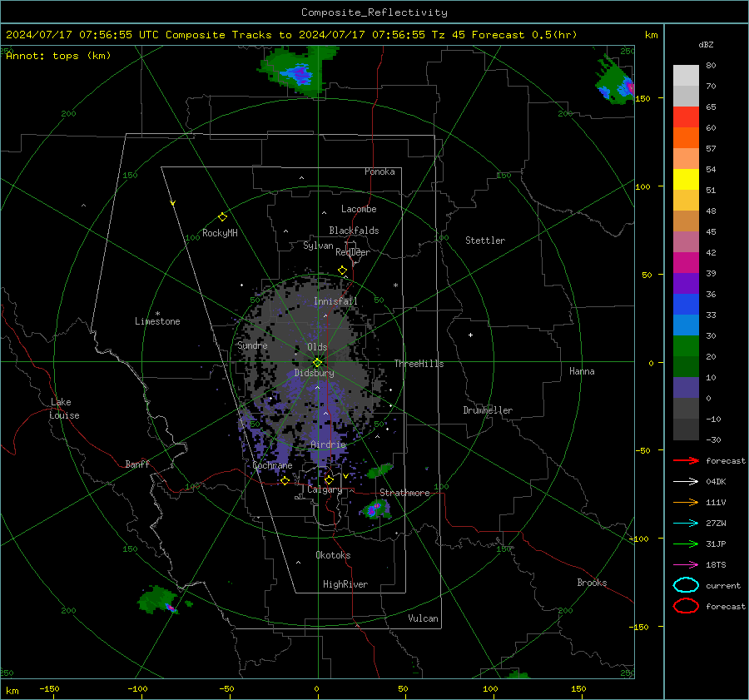Click the yellow diamond marker beside RockyMH
This screenshot has width=749, height=700.
click(222, 217)
